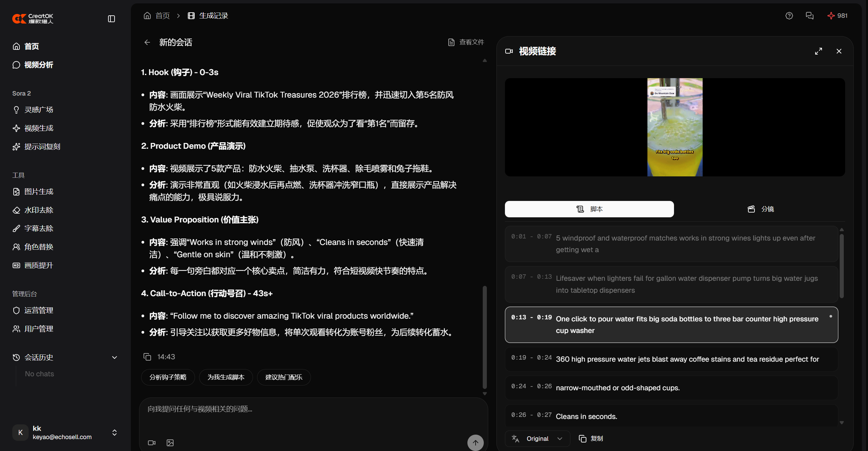Collapse the sidebar panel toggle icon

click(x=111, y=19)
